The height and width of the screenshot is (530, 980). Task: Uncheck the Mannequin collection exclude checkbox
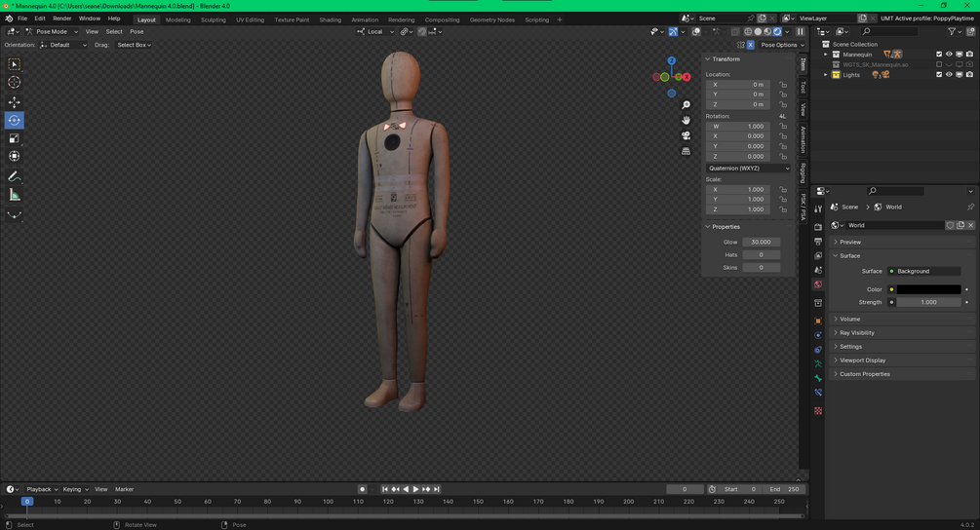[x=939, y=55]
